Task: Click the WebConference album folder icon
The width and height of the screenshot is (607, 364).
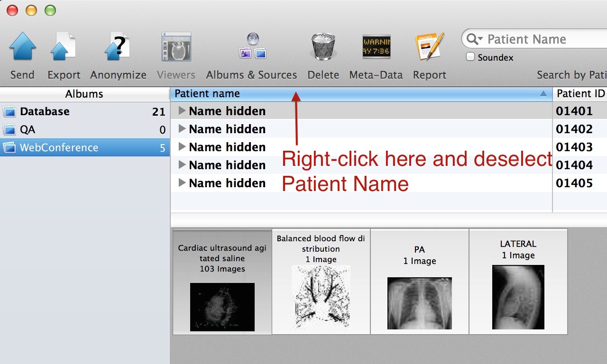Action: 9,148
